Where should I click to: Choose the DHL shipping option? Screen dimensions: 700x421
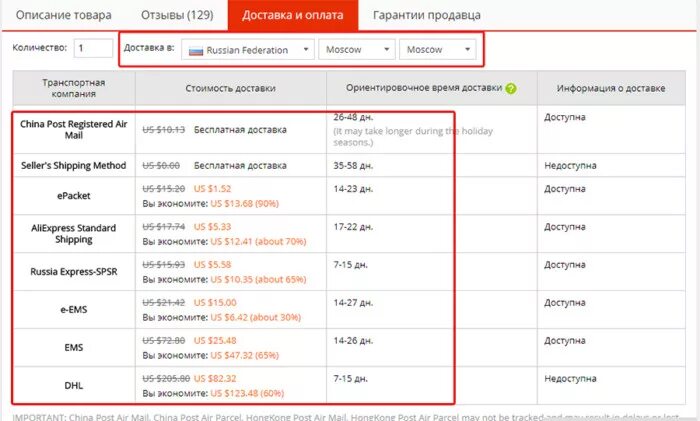74,385
